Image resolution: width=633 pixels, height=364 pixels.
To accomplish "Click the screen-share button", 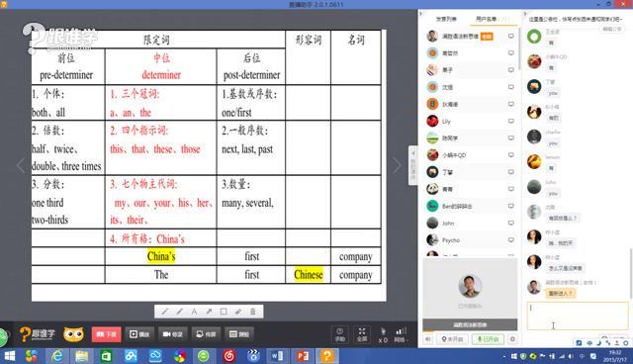I will (206, 334).
